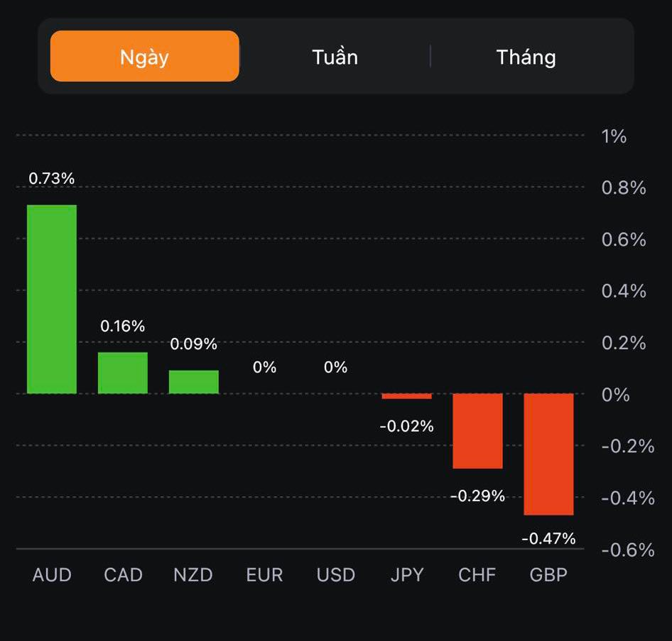Image resolution: width=672 pixels, height=641 pixels.
Task: Click the 0.73% value label
Action: (x=51, y=178)
